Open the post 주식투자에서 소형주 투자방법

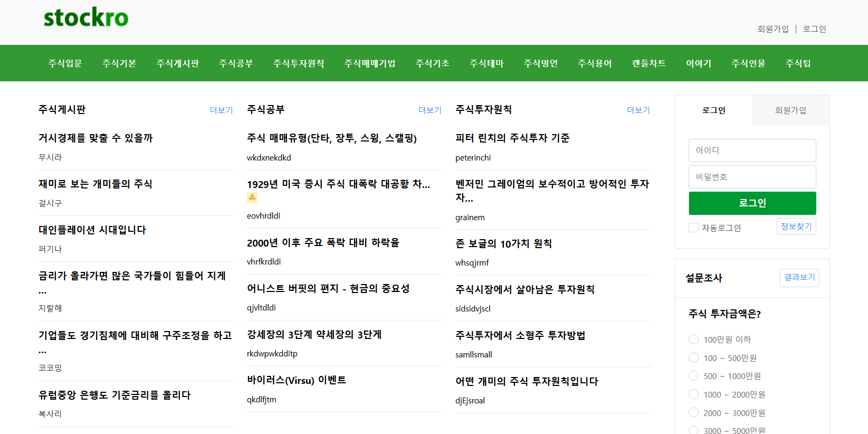521,336
